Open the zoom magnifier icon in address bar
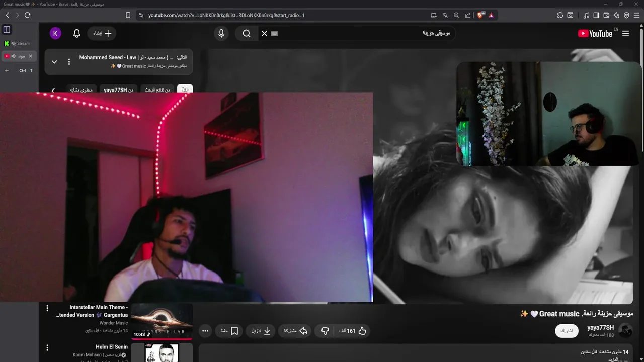The height and width of the screenshot is (362, 644). pyautogui.click(x=456, y=15)
